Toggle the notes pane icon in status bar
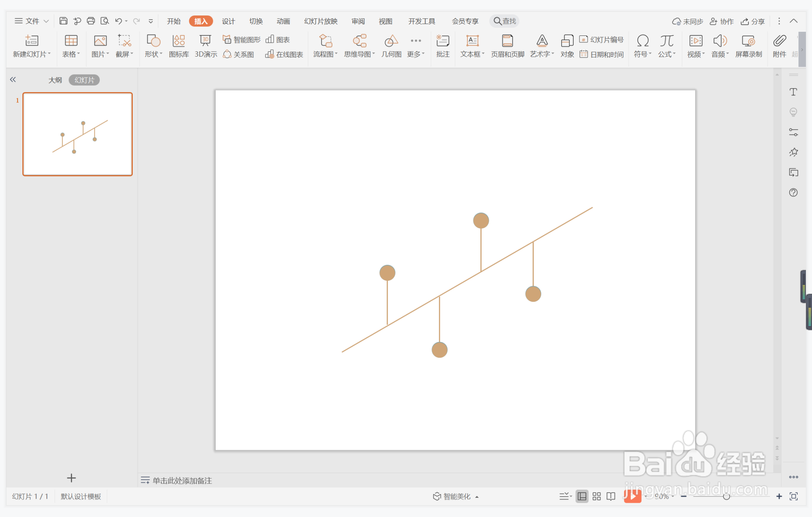Image resolution: width=812 pixels, height=517 pixels. pos(565,496)
